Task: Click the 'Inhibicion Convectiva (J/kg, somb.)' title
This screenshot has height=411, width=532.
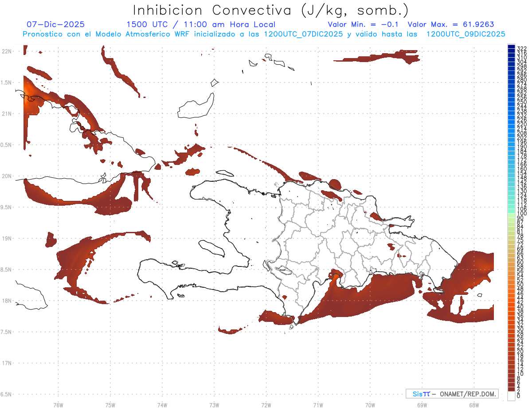Action: tap(271, 10)
